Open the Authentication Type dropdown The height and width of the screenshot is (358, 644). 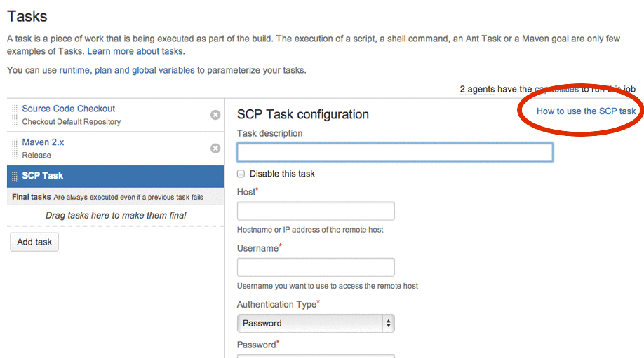[316, 323]
